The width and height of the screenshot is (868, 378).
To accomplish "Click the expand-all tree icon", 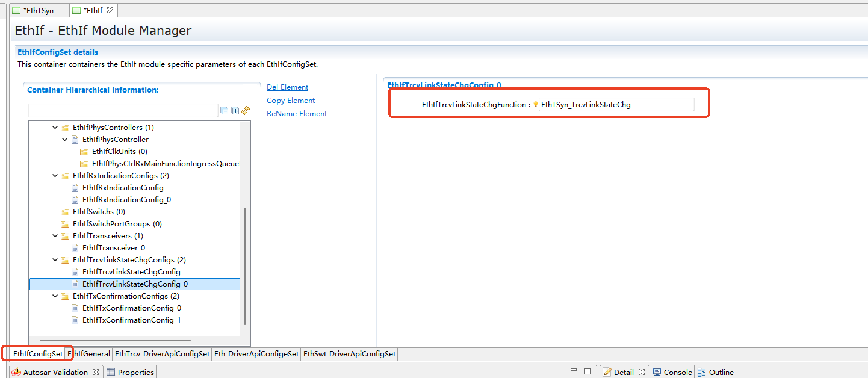I will point(235,111).
